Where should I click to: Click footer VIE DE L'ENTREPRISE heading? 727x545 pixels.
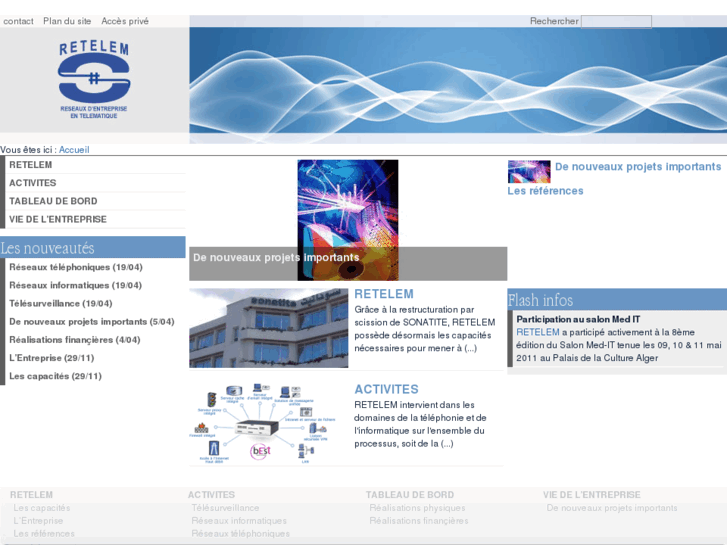click(592, 495)
